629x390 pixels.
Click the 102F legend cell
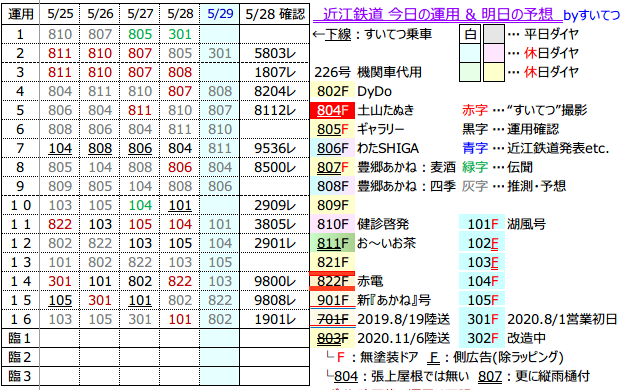[x=482, y=243]
